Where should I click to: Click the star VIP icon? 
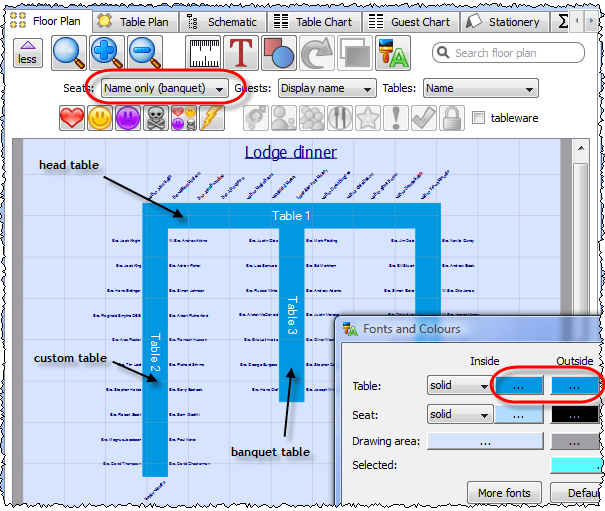click(x=368, y=118)
